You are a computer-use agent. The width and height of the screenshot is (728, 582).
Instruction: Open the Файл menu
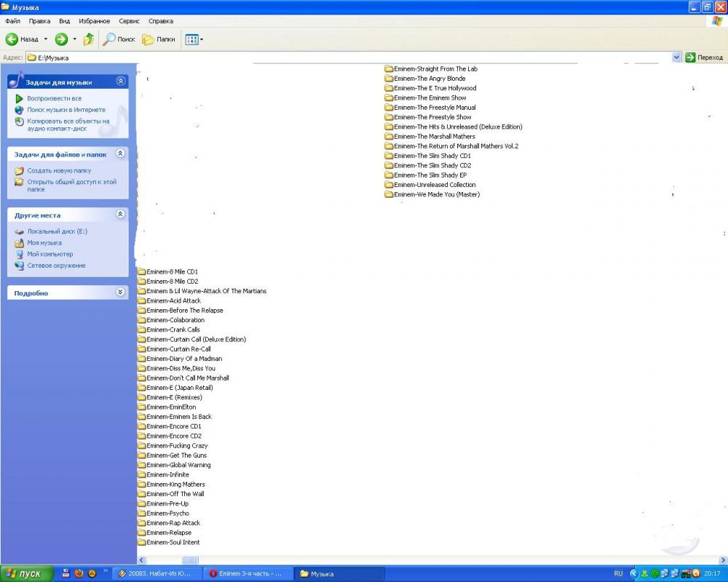12,21
